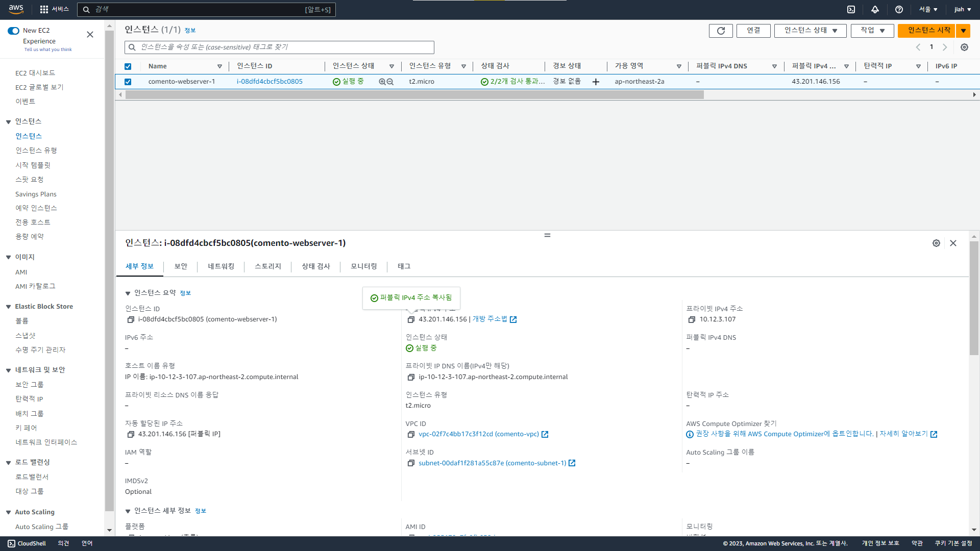Zoom out on instance state icon

[390, 82]
